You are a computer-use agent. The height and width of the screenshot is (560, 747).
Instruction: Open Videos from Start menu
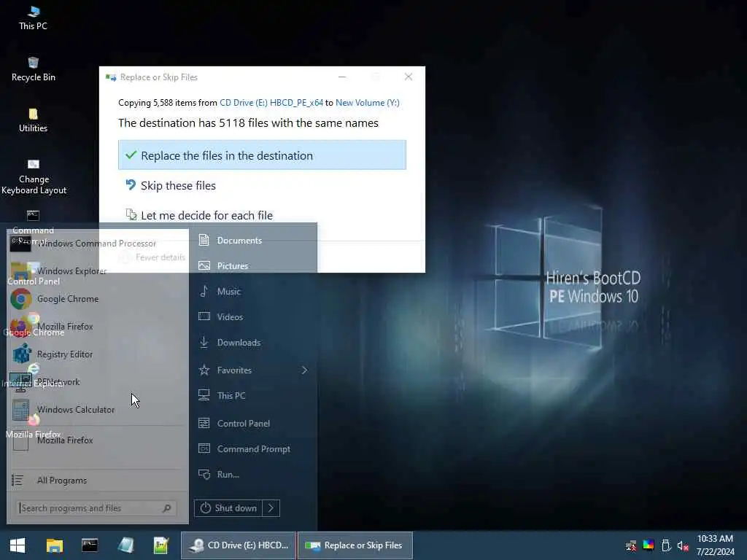click(x=253, y=316)
